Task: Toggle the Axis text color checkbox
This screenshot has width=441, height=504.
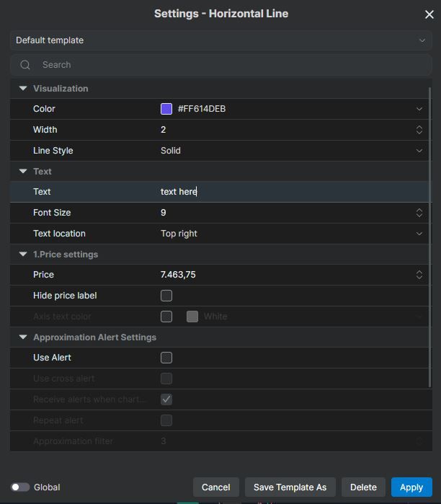Action: 166,317
